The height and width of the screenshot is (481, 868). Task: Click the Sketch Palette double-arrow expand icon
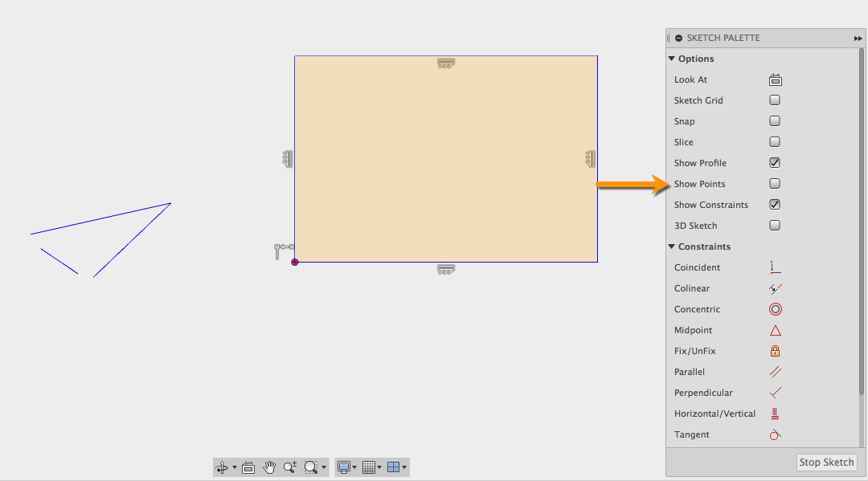(x=858, y=39)
